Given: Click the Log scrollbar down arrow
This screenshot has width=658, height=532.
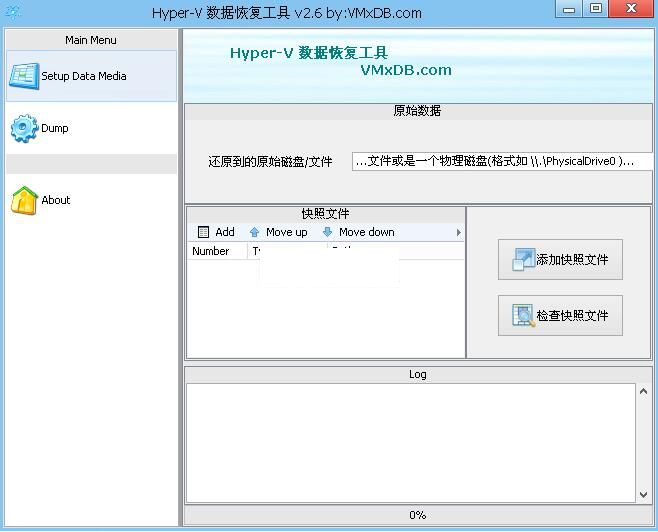Looking at the screenshot, I should (x=643, y=494).
